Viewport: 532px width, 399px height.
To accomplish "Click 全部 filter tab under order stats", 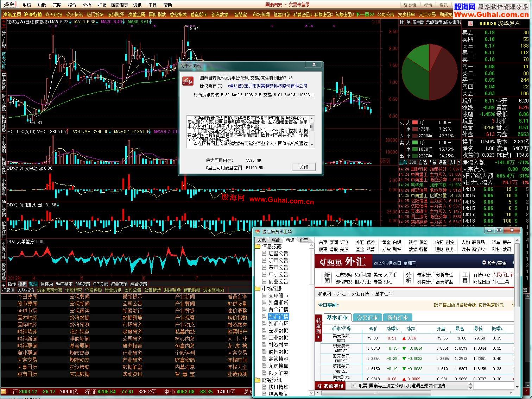I will (x=403, y=162).
